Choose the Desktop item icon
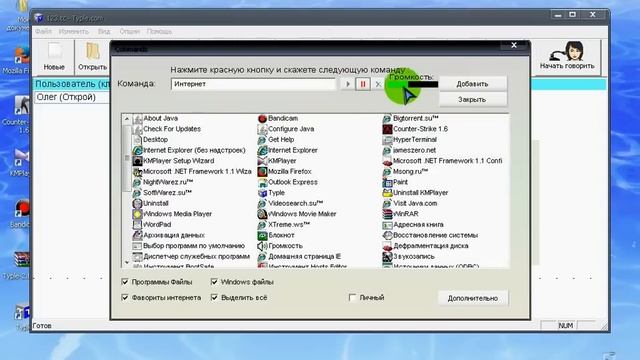Viewport: 640px width, 360px height. (138, 140)
